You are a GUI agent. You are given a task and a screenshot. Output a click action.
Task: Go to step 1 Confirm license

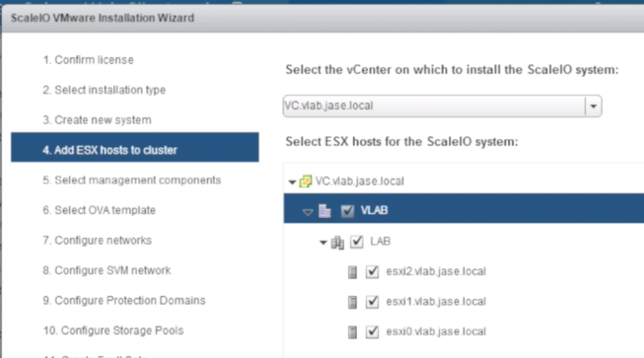[88, 60]
